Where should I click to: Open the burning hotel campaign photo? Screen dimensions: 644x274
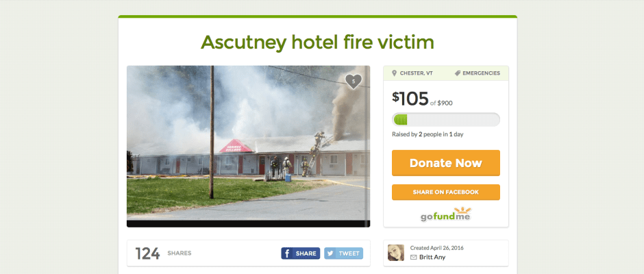[x=248, y=146]
